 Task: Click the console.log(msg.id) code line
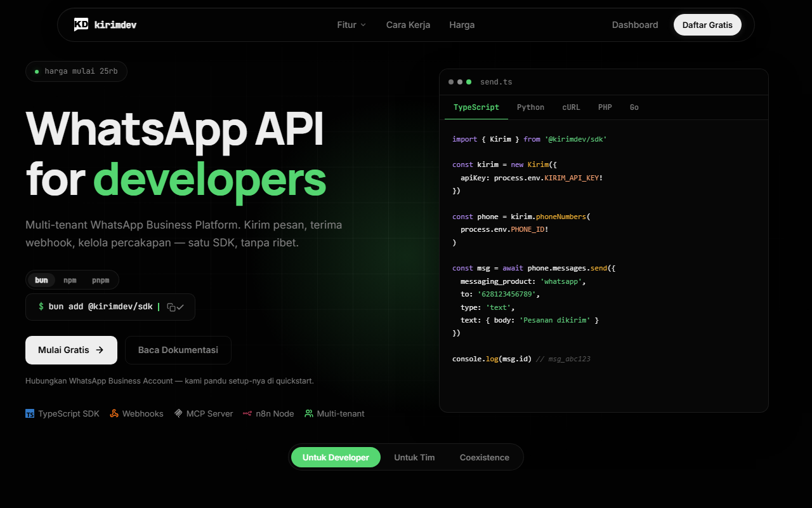(492, 359)
